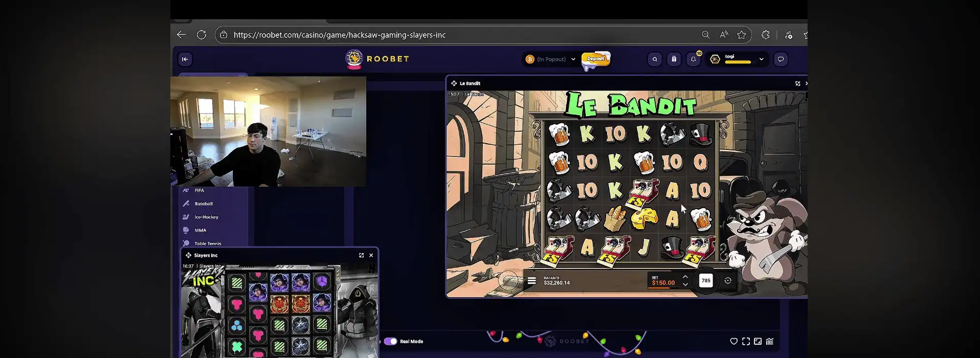
Task: Open notifications bell
Action: point(694,59)
